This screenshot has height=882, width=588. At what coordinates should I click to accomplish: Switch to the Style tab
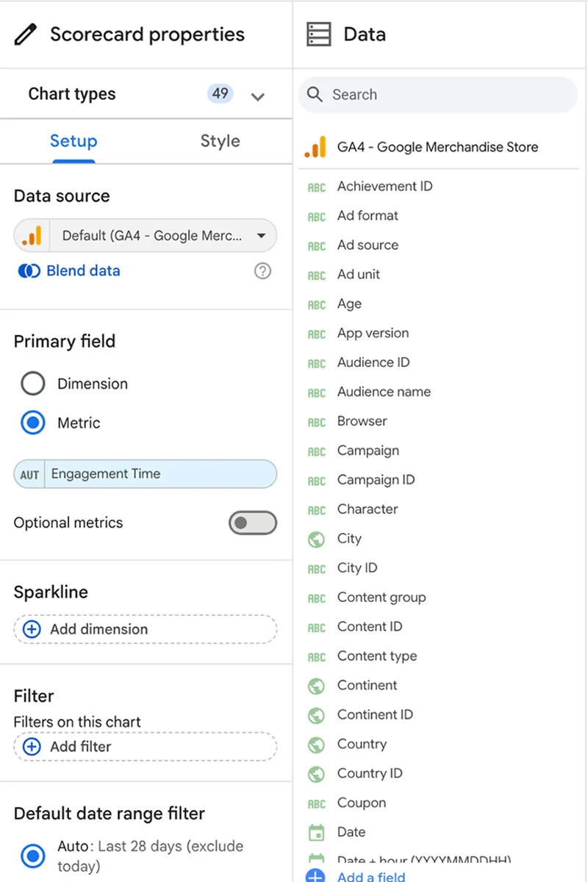[x=219, y=141]
